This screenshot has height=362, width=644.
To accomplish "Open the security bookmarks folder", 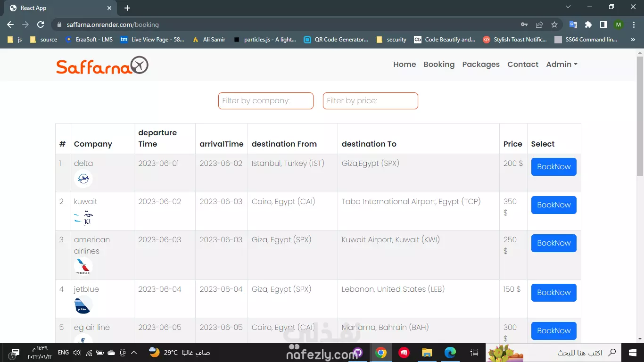I will click(391, 40).
